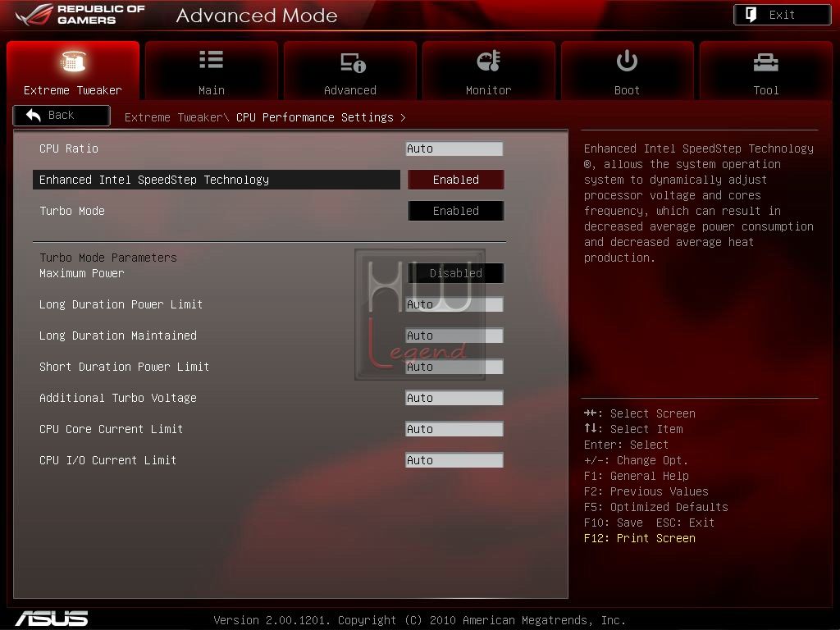Edit Additional Turbo Voltage Auto field

454,398
